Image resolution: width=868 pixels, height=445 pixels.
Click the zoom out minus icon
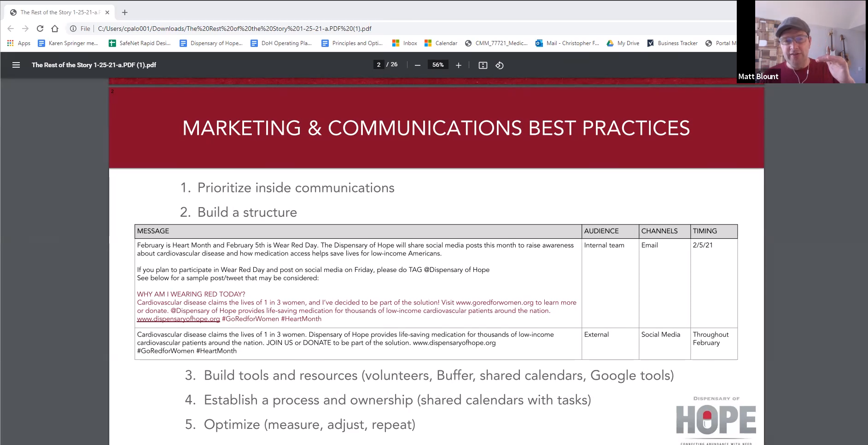tap(417, 65)
